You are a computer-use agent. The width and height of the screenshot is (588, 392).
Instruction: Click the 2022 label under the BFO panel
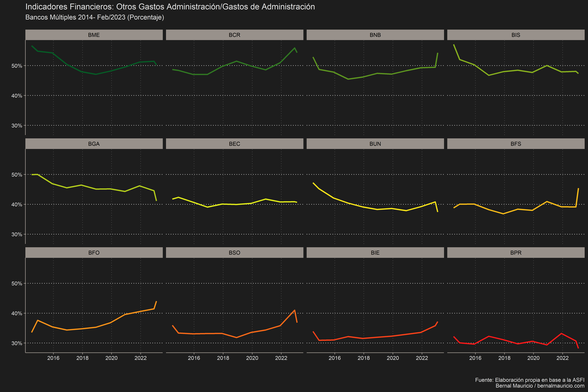[141, 358]
